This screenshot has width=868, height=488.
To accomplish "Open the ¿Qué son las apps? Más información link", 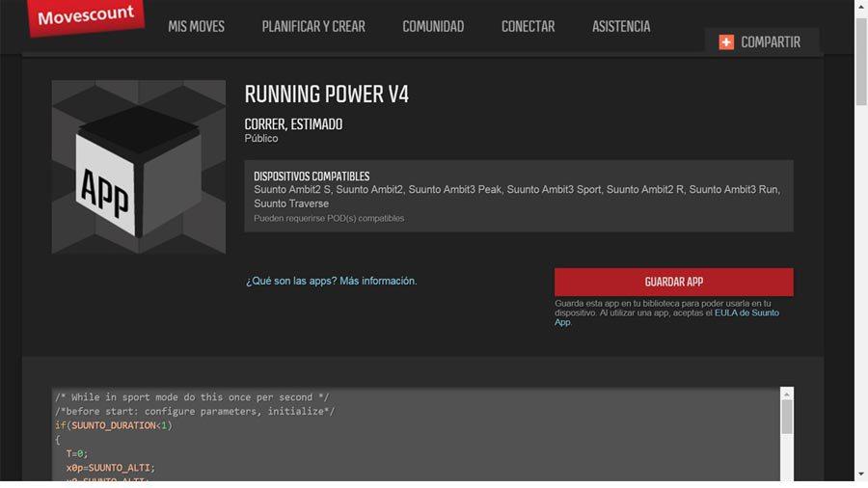I will coord(331,281).
